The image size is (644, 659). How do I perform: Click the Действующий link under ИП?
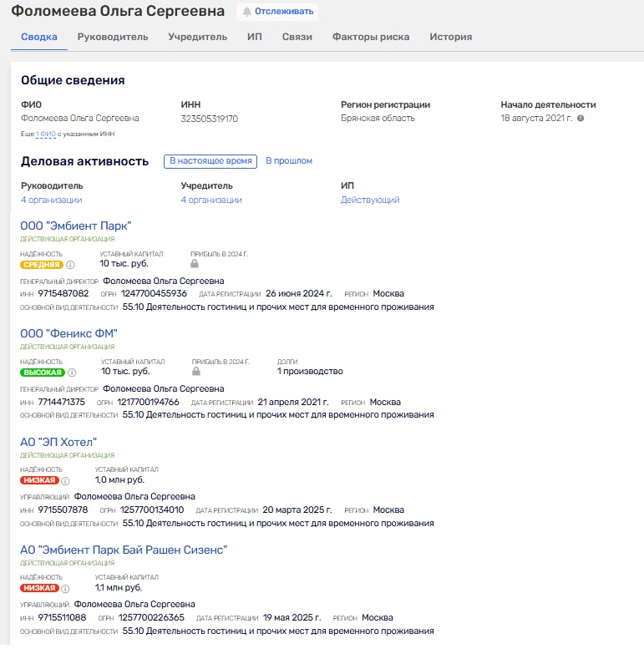[370, 200]
